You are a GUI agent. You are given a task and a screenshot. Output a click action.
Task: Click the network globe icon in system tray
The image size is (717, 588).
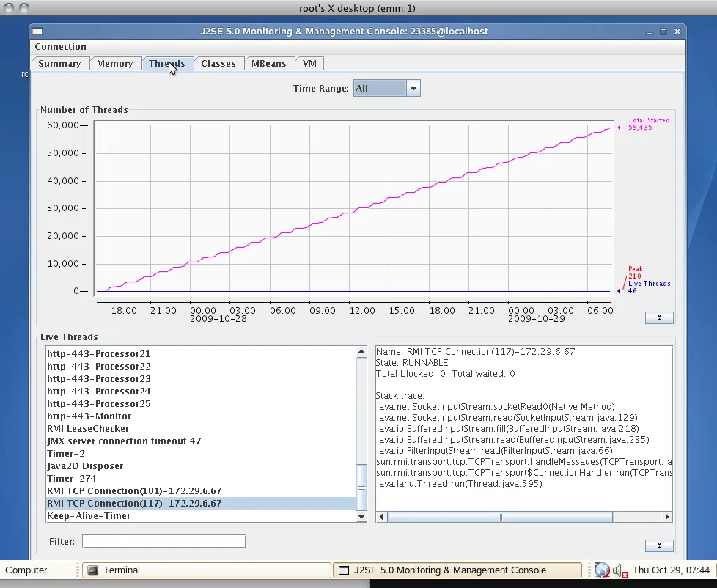point(602,570)
